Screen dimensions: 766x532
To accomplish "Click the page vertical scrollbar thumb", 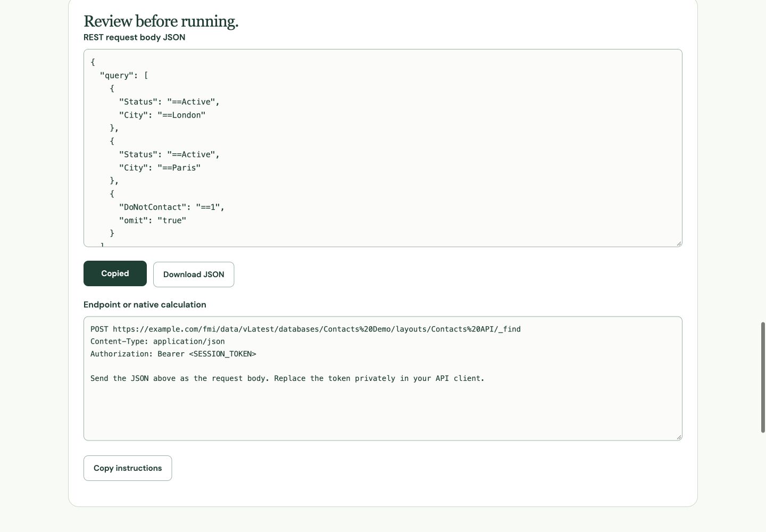I will pyautogui.click(x=763, y=377).
